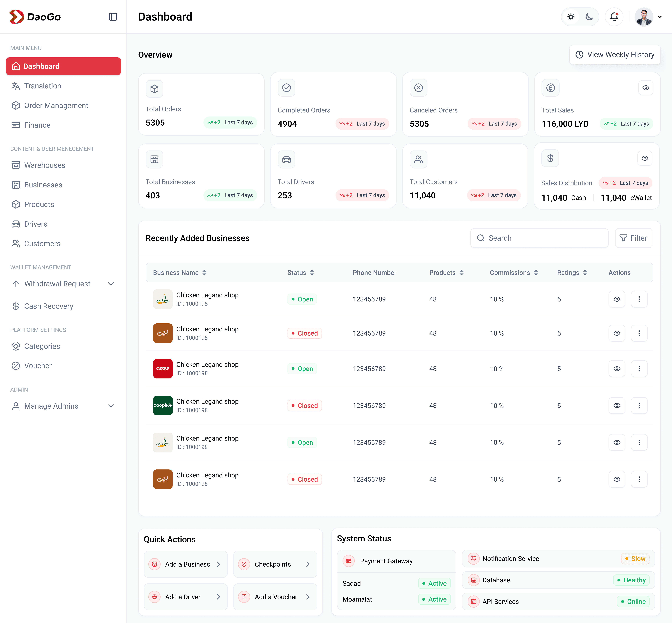This screenshot has width=672, height=623.
Task: Open user profile dropdown arrow
Action: click(x=660, y=17)
